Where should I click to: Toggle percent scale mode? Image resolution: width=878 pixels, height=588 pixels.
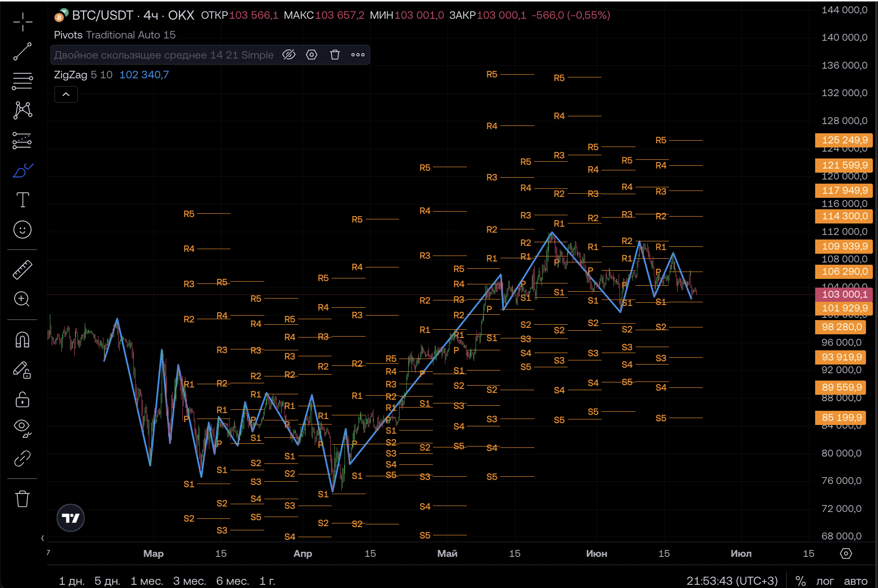(x=801, y=581)
